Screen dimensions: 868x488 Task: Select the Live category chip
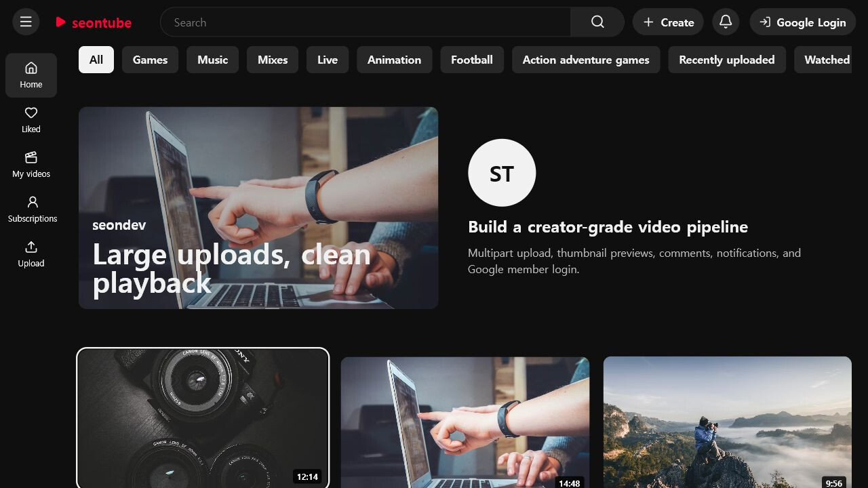click(328, 60)
